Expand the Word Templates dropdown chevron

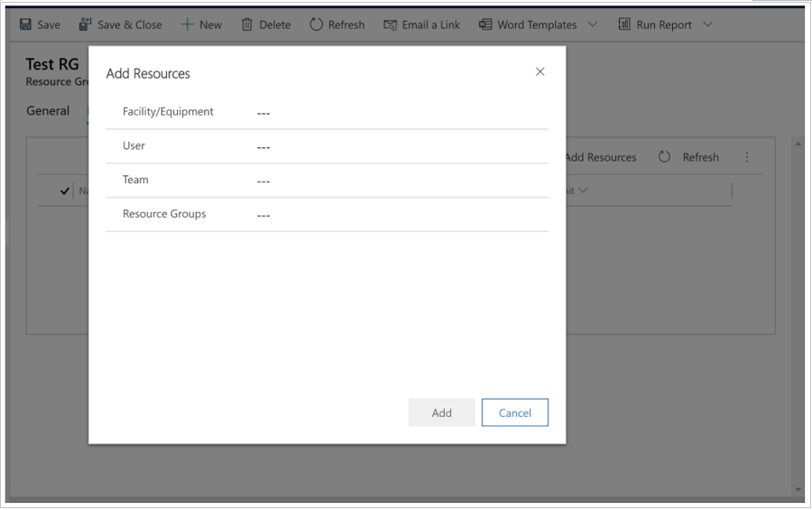click(x=593, y=24)
